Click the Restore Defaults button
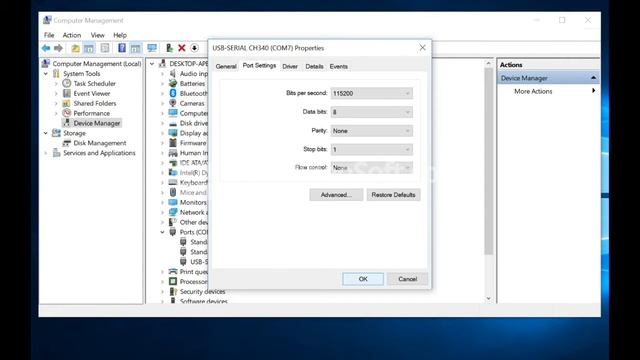640x360 pixels. pos(393,195)
